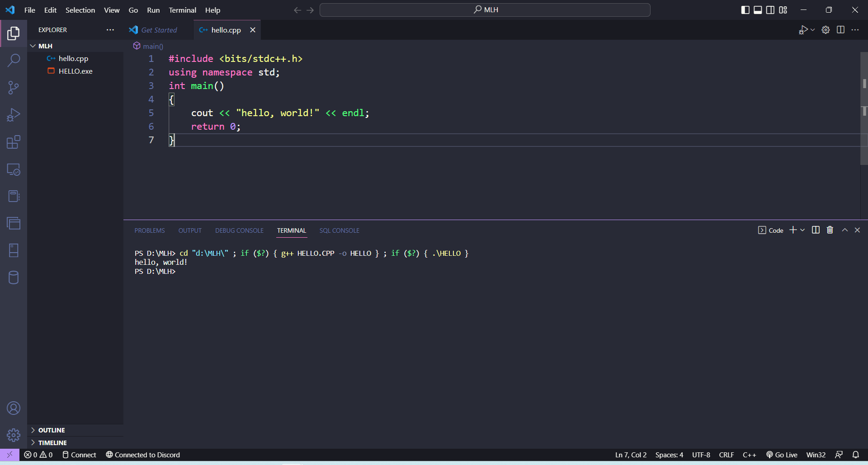Open Customize Layout options
868x465 pixels.
(783, 10)
